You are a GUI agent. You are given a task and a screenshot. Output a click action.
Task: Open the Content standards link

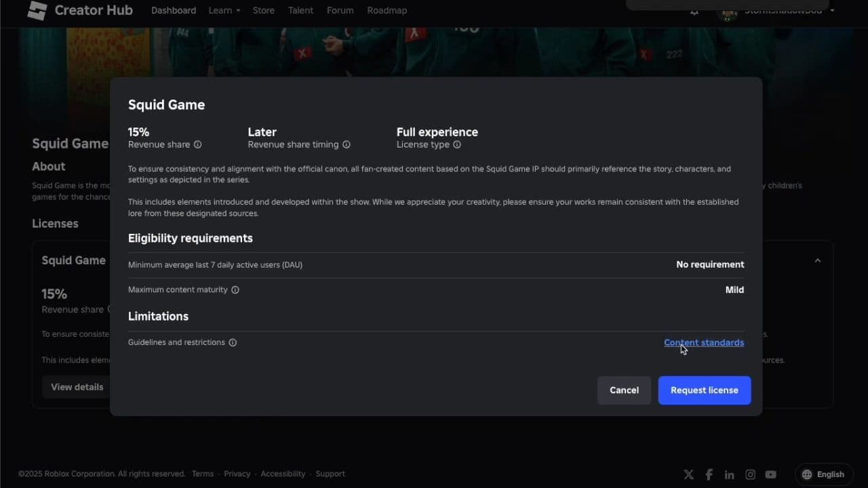click(704, 342)
